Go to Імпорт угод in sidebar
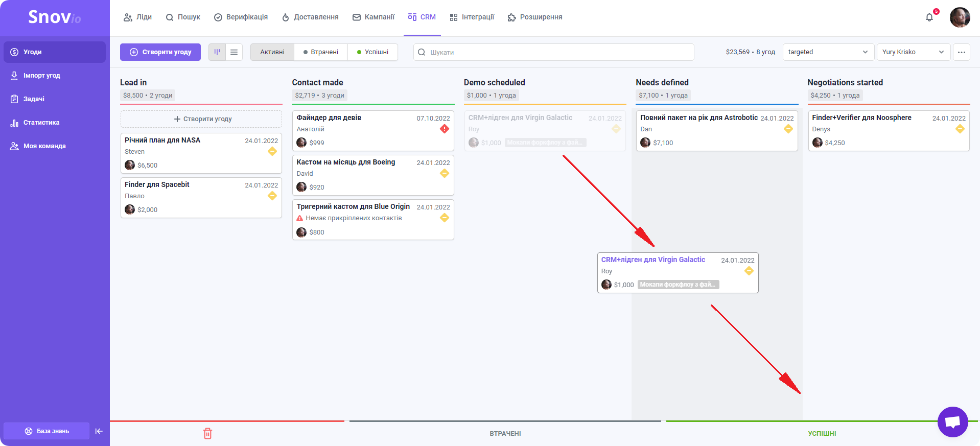Image resolution: width=980 pixels, height=446 pixels. 55,76
